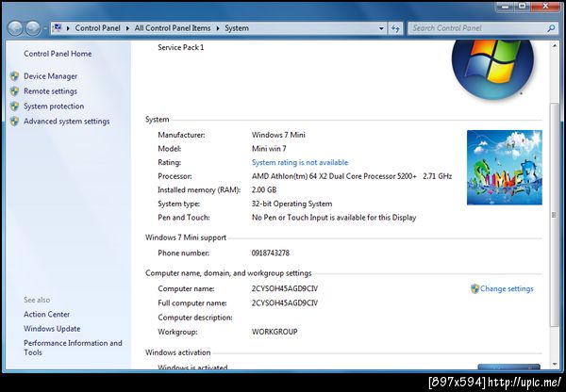Click the magnifier icon in search box
This screenshot has height=392, width=566.
551,28
